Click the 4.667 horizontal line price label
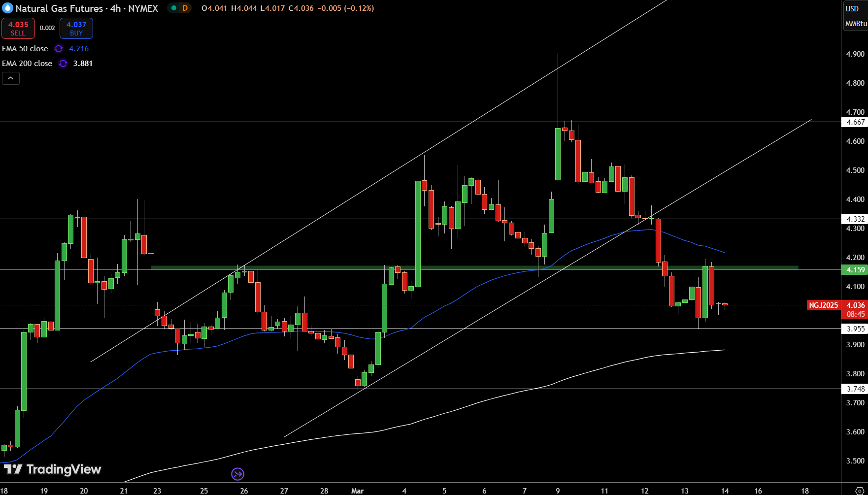 (855, 122)
